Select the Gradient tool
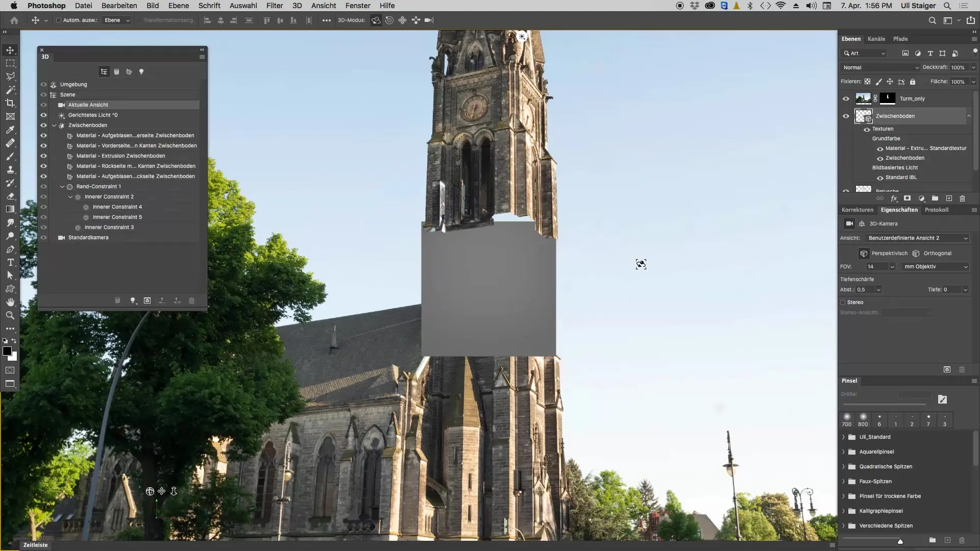The width and height of the screenshot is (980, 551). (10, 209)
